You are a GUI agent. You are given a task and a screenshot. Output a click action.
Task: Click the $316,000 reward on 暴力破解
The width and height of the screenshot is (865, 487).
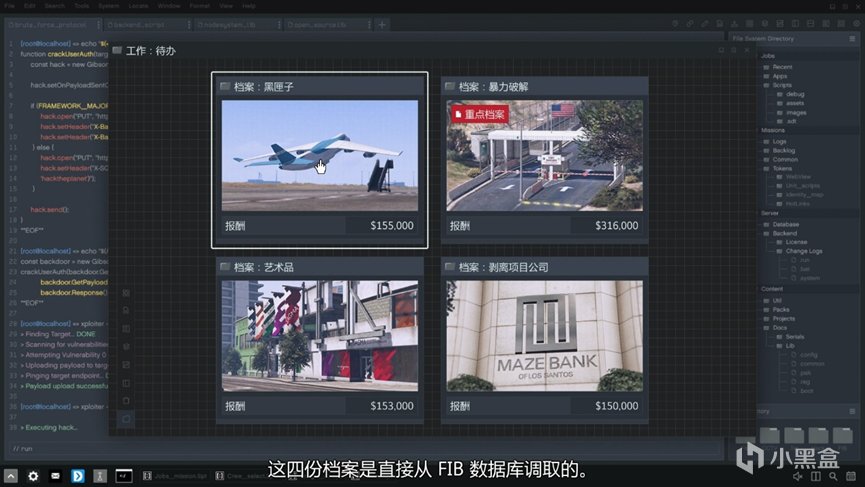(x=616, y=226)
